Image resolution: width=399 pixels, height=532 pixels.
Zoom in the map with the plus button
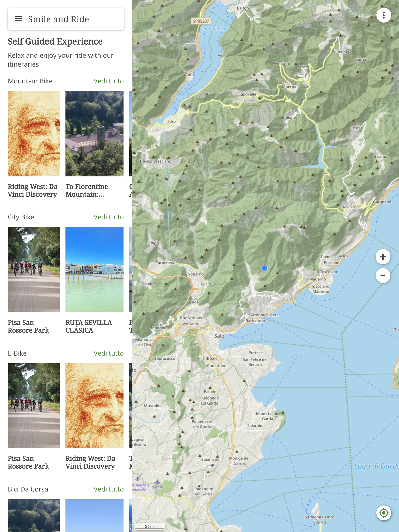[x=383, y=257]
